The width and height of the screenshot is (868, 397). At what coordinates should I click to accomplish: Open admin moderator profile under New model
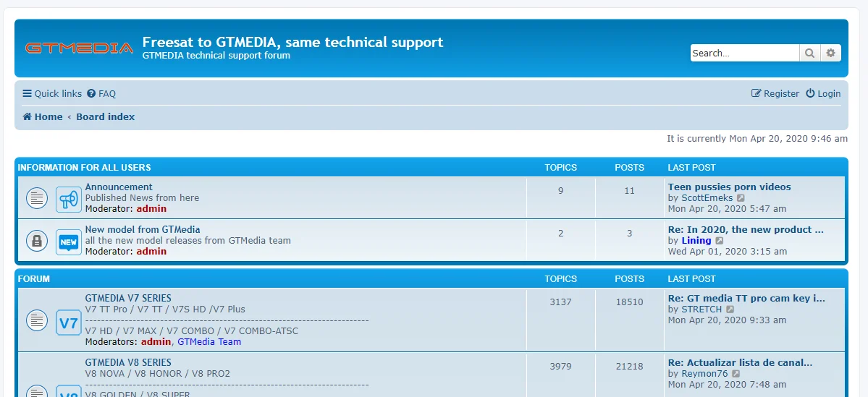(151, 252)
